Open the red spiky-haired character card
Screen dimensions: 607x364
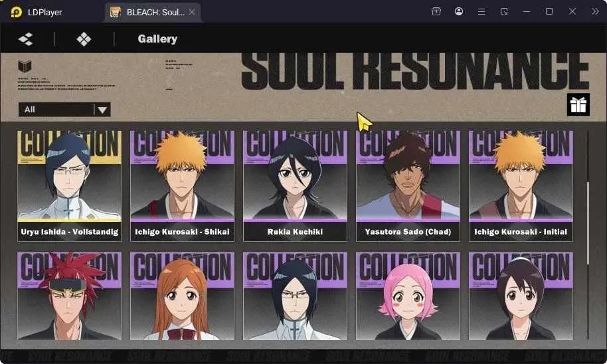69,296
